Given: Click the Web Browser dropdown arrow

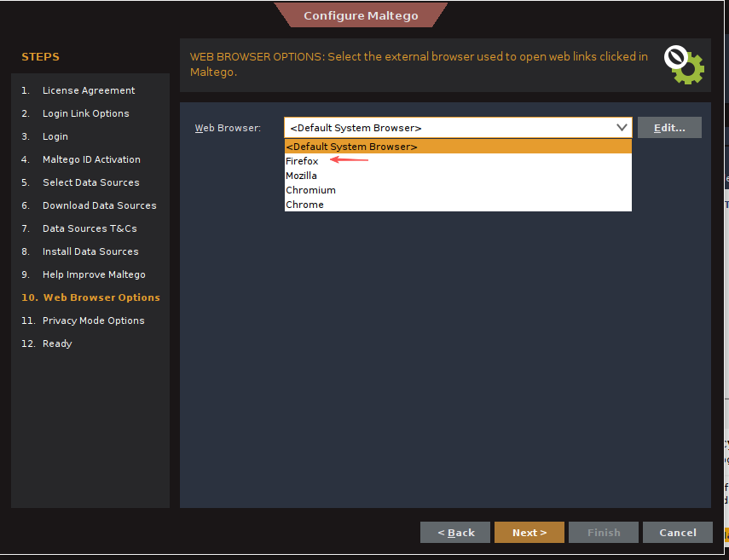Looking at the screenshot, I should pos(622,127).
